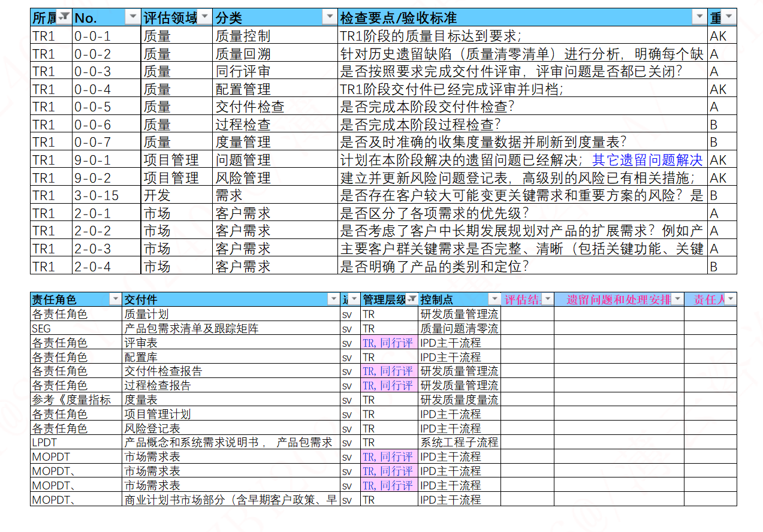This screenshot has width=763, height=532.
Task: Open the filter icon on 交付件 header
Action: pyautogui.click(x=334, y=299)
